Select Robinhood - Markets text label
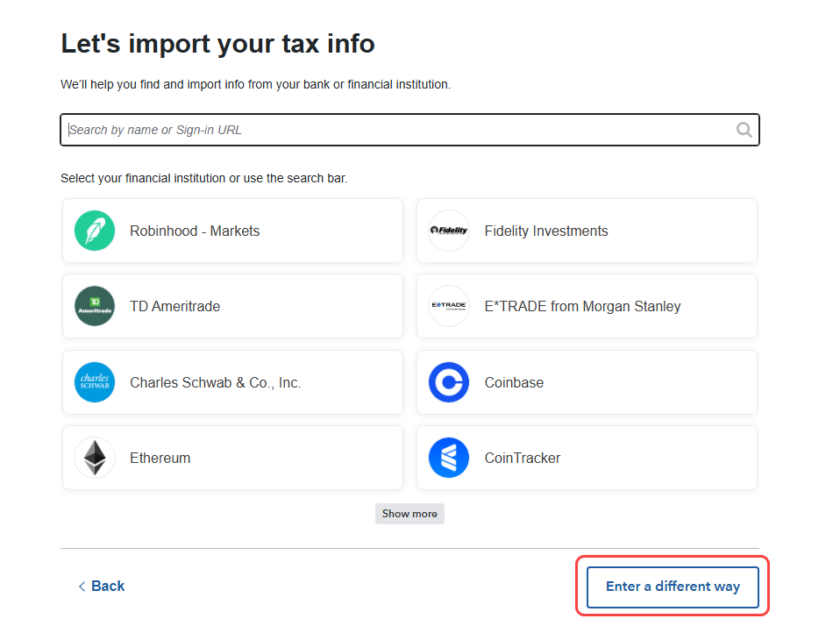The image size is (840, 626). [x=195, y=231]
